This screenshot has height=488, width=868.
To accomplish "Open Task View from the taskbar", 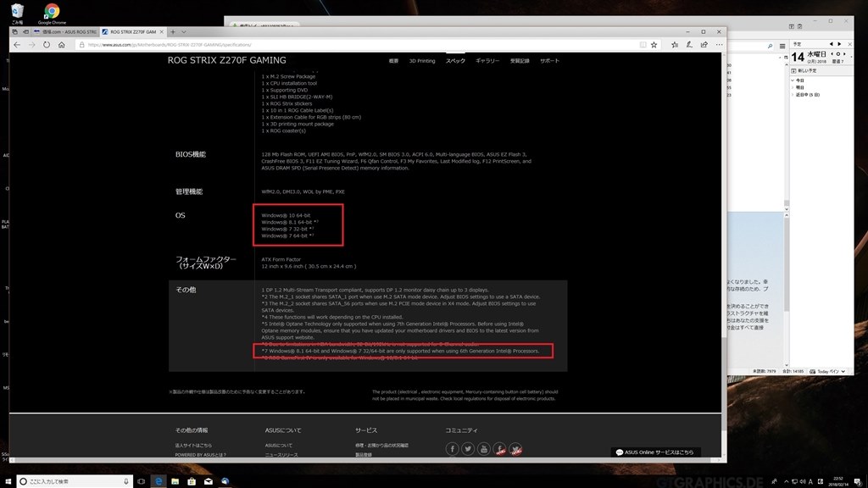I will click(142, 481).
